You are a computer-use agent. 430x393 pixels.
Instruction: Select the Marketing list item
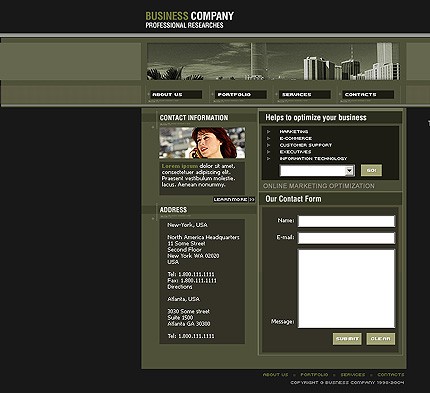coord(294,132)
